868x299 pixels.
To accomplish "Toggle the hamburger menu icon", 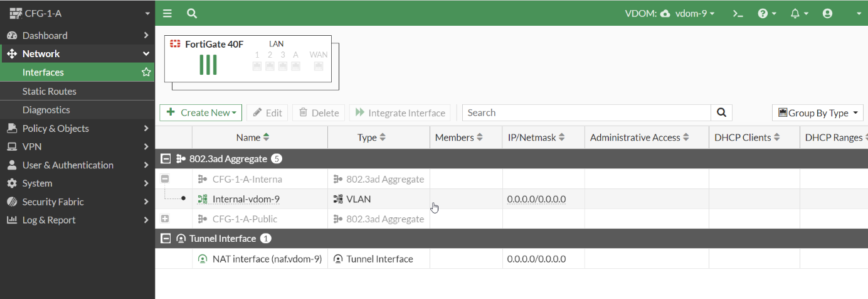I will pos(167,13).
